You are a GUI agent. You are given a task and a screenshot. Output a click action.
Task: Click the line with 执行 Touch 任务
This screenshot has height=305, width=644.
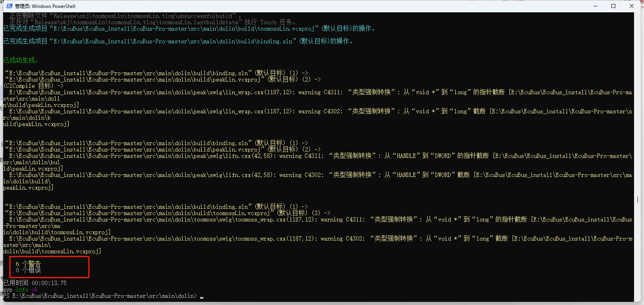[152, 22]
